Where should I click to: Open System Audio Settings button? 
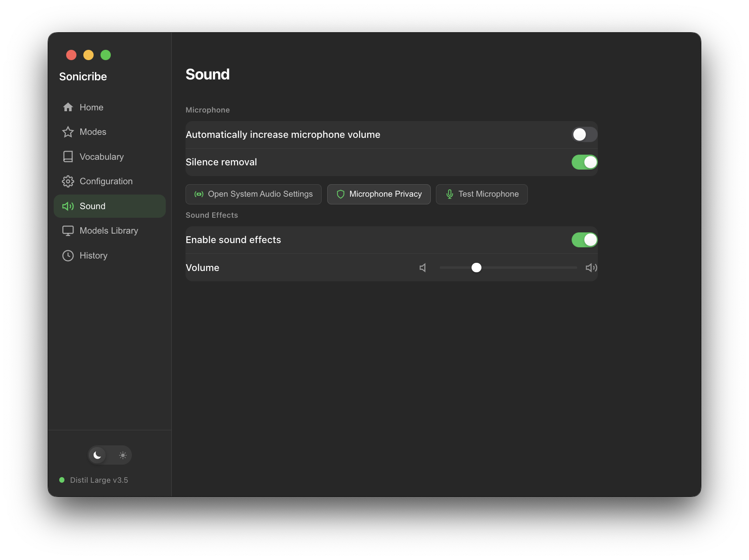point(253,194)
